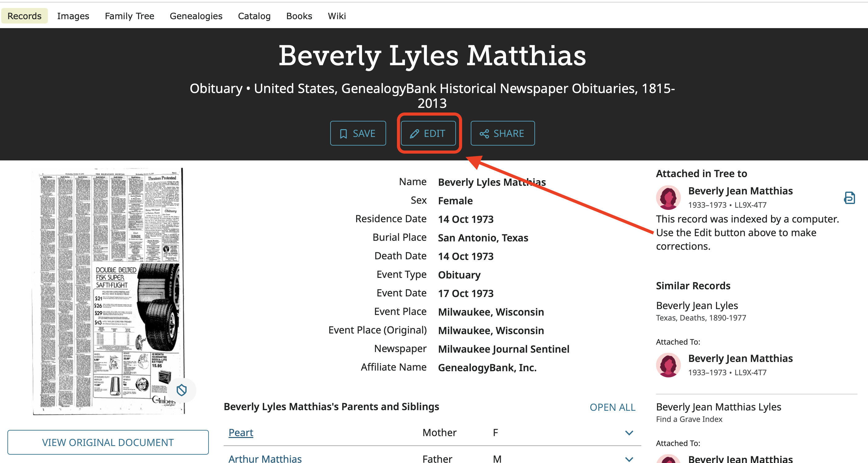Open the Arthur Matthias father link
868x463 pixels.
265,459
